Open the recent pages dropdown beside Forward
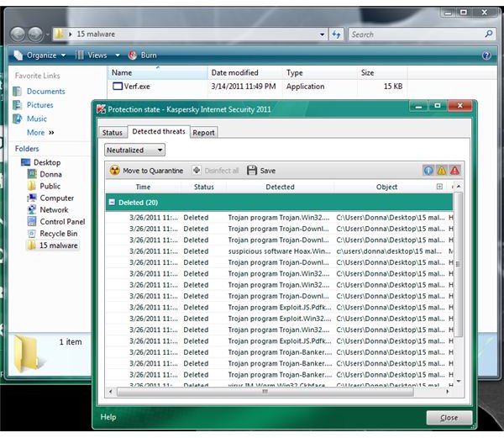Screen dimensions: 504x438 click(47, 34)
